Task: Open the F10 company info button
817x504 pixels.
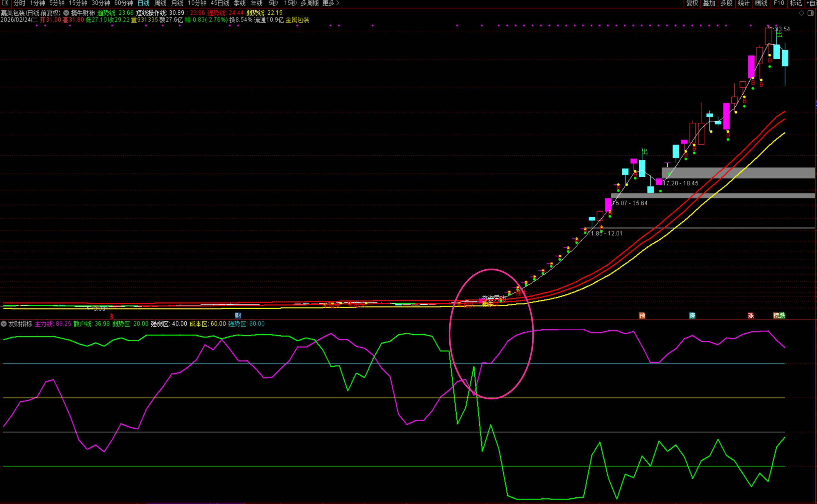Action: (779, 3)
